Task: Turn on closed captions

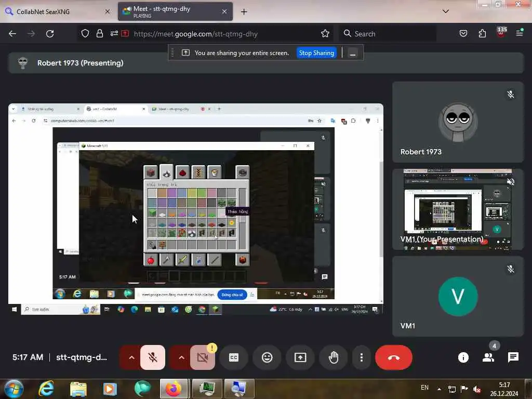Action: [234, 357]
